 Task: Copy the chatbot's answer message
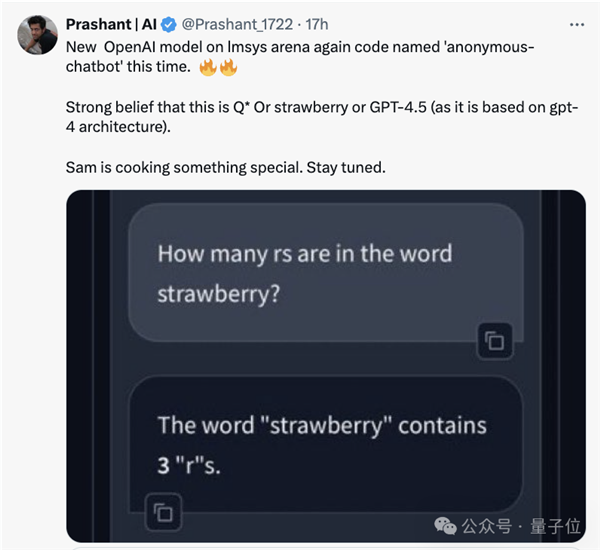coord(162,513)
